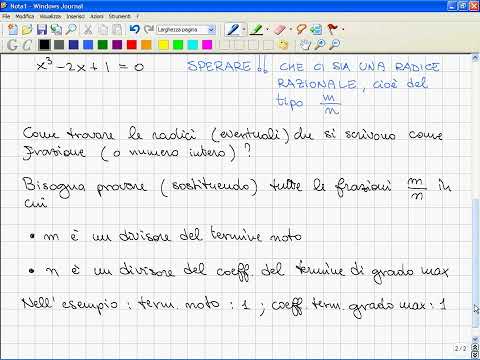Click the yellow smiley icon

pos(283,45)
